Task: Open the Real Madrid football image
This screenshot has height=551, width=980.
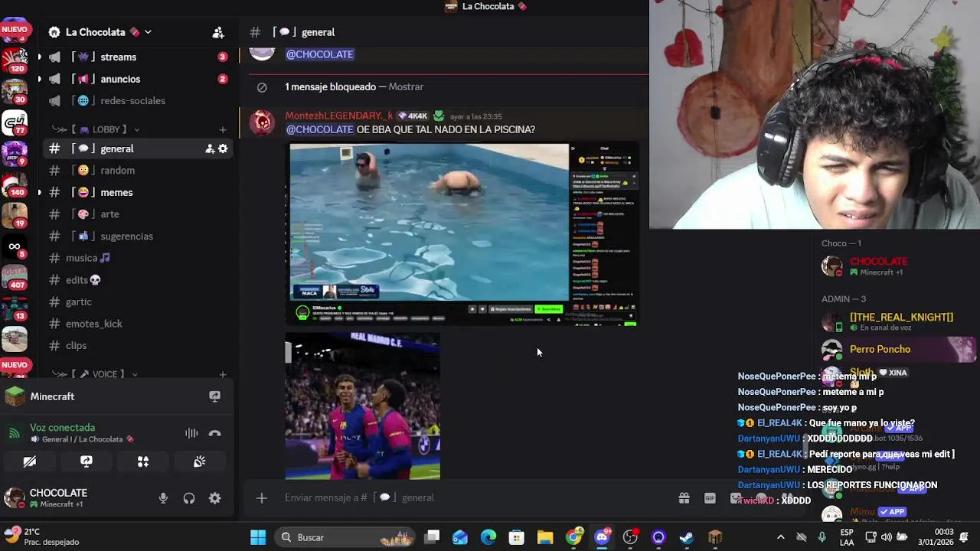Action: coord(363,406)
